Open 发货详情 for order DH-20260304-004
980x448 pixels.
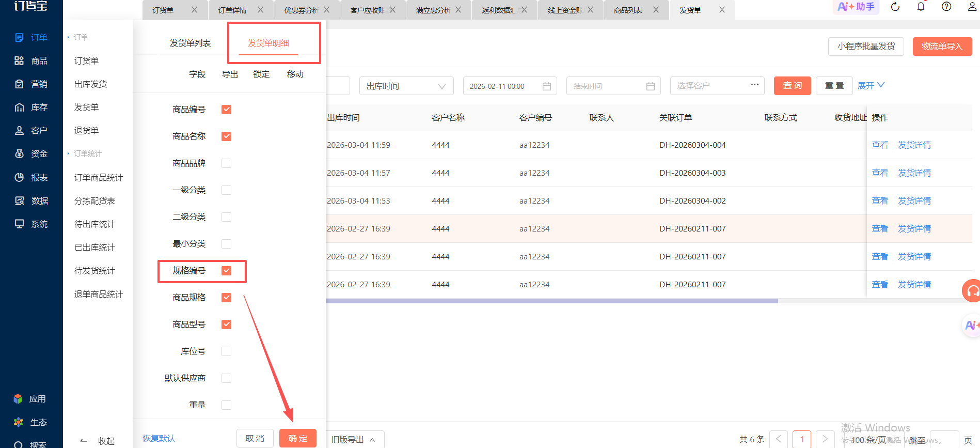(914, 145)
